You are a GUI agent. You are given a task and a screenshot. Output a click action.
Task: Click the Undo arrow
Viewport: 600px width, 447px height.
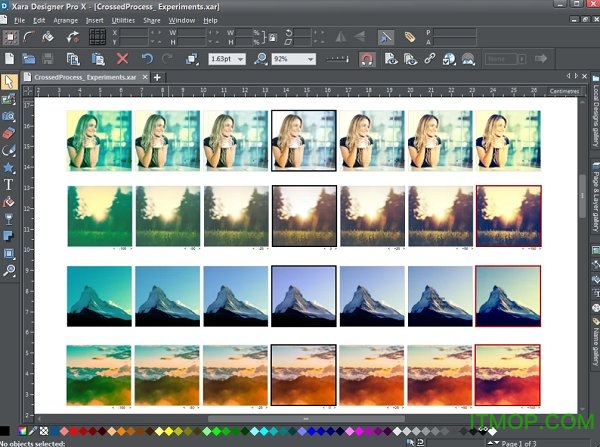pyautogui.click(x=147, y=59)
